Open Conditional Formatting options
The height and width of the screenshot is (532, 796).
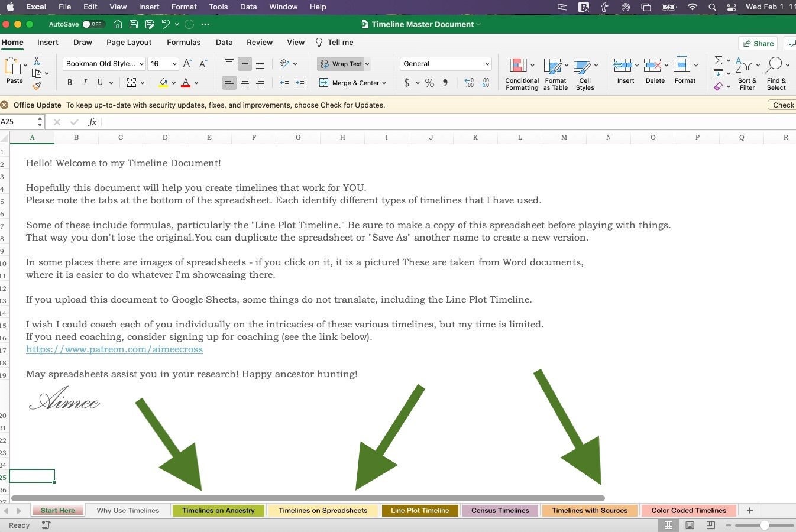tap(521, 73)
